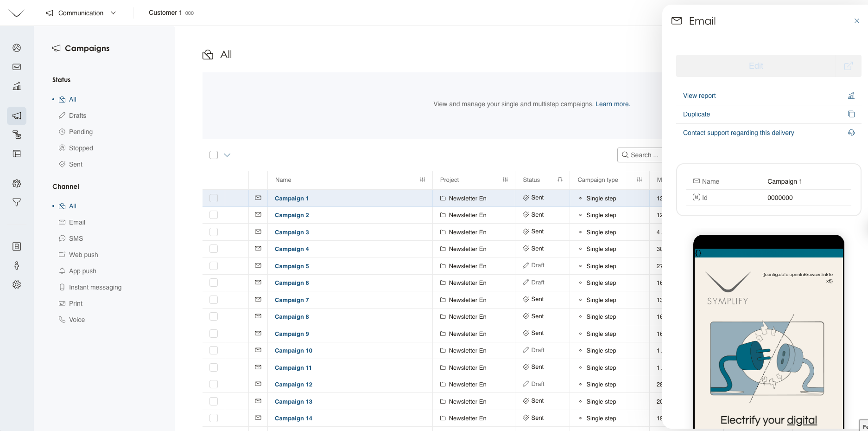
Task: Tick the checkbox for Campaign 5 row
Action: (214, 266)
